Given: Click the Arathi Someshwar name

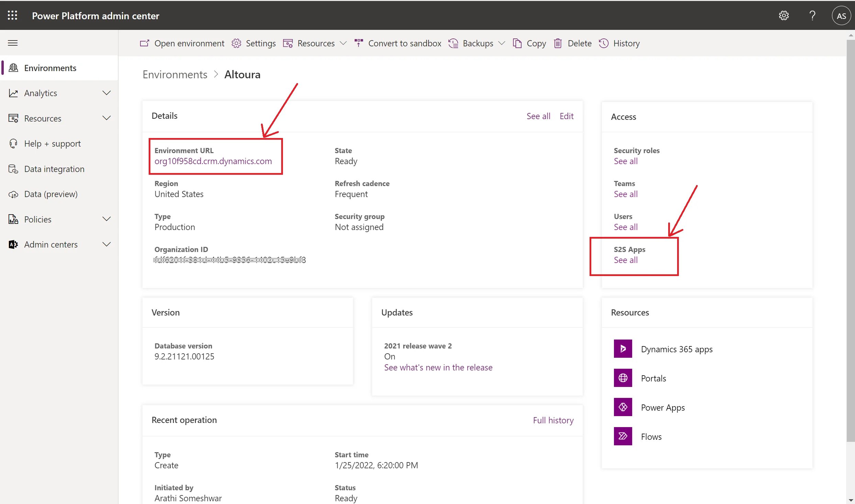Looking at the screenshot, I should tap(188, 498).
